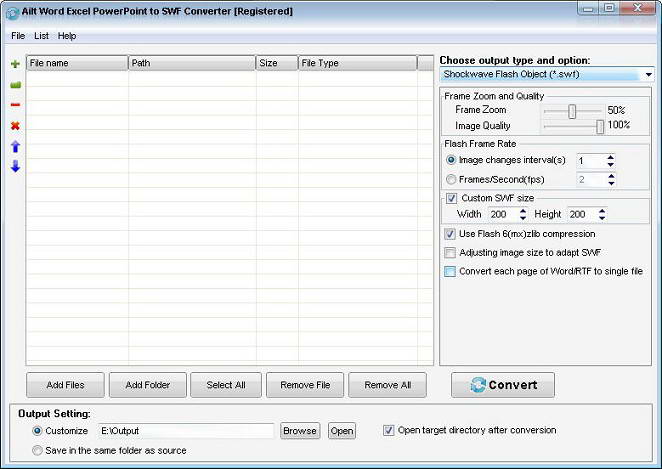662x469 pixels.
Task: Click the app icon in title bar
Action: (x=12, y=13)
